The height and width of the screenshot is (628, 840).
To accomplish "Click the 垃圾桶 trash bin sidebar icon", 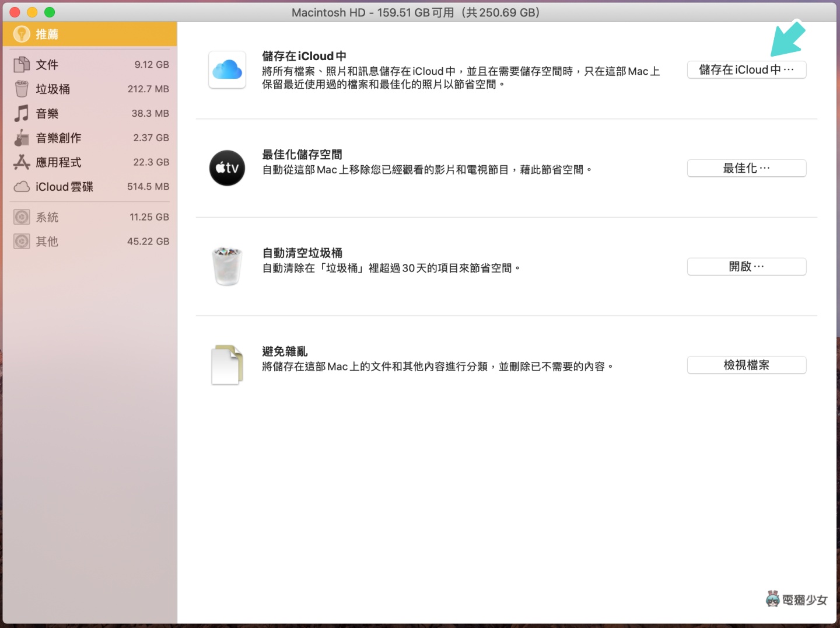I will pyautogui.click(x=22, y=89).
